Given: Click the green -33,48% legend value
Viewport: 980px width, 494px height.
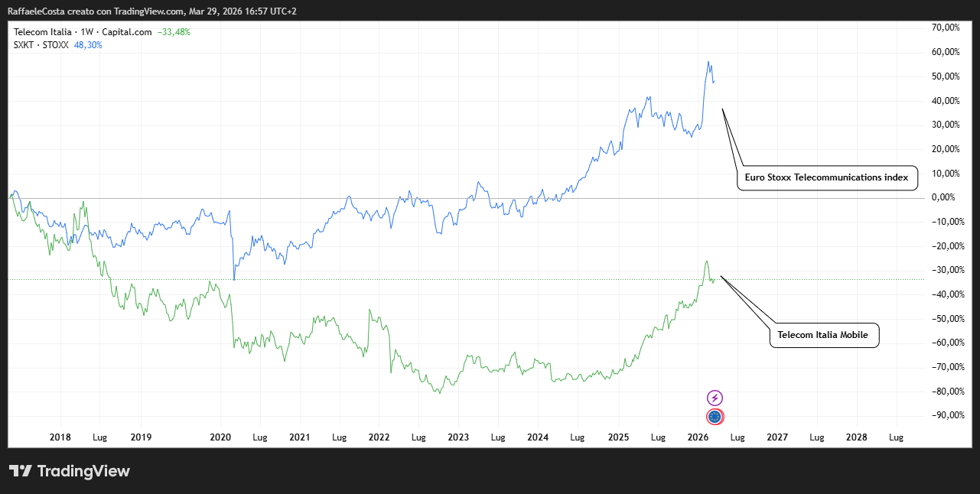Looking at the screenshot, I should pyautogui.click(x=174, y=32).
